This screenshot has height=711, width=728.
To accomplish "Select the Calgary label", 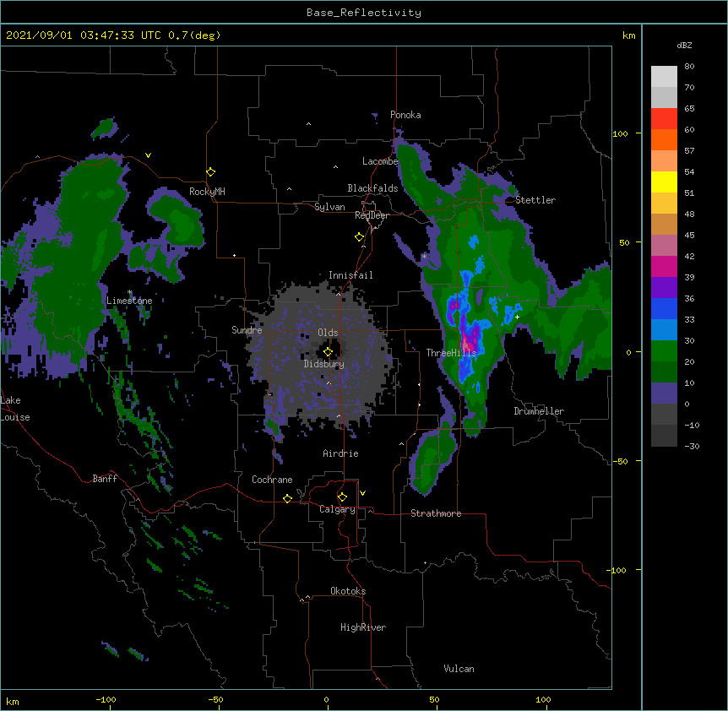I will (337, 509).
